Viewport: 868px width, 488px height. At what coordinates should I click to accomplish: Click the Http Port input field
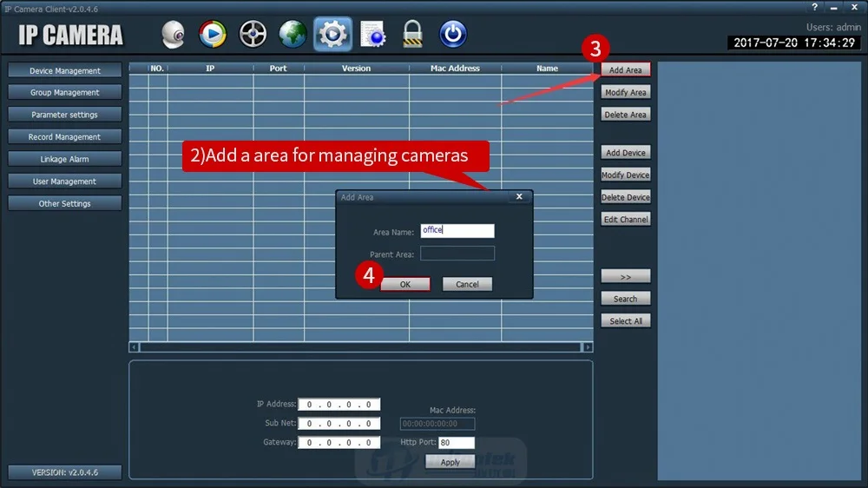click(x=457, y=443)
